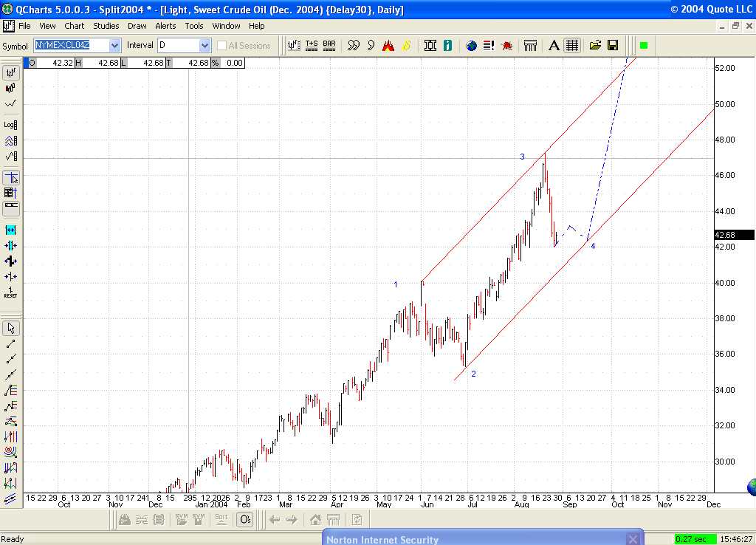Viewport: 756px width, 545px height.
Task: Open the Help menu
Action: (x=256, y=26)
